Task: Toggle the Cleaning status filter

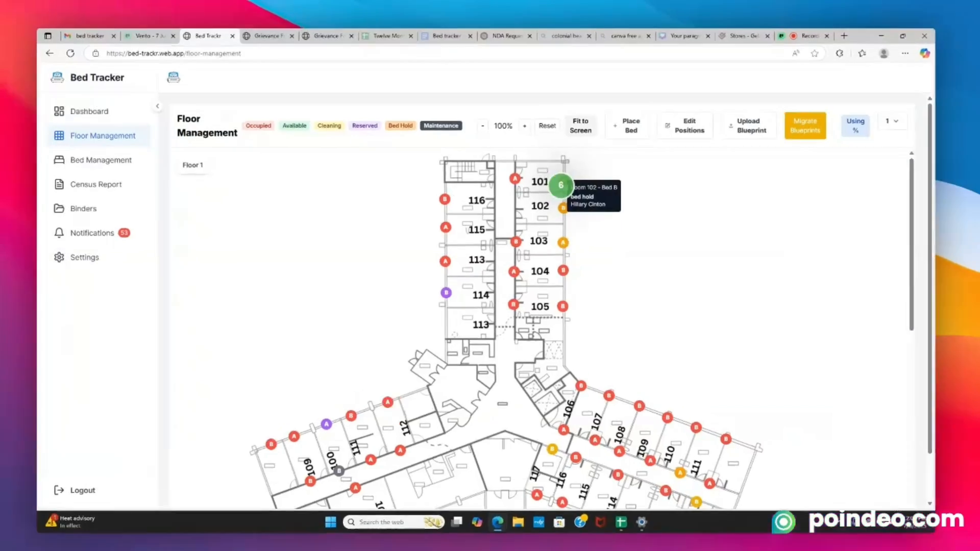Action: [x=329, y=126]
